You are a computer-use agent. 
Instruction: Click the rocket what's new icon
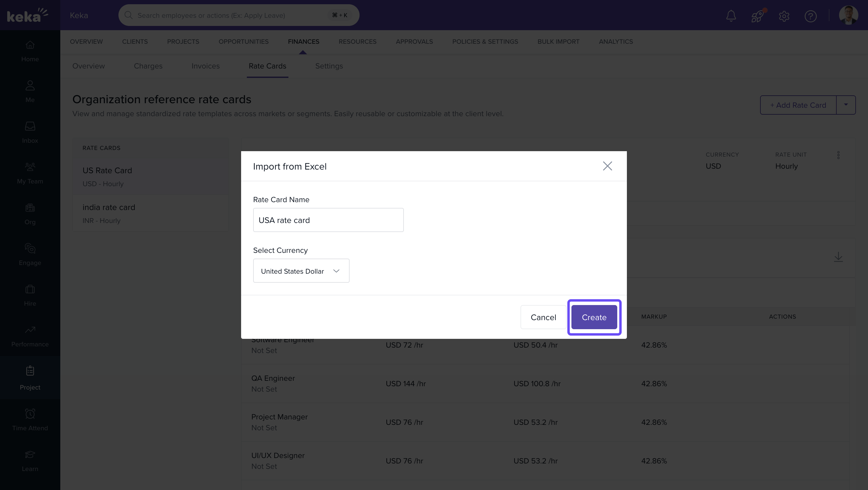point(757,15)
